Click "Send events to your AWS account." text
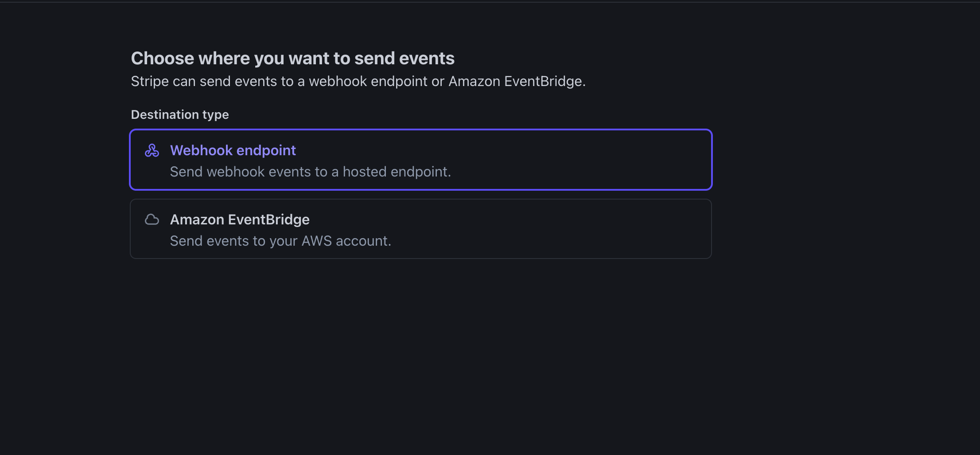Image resolution: width=980 pixels, height=455 pixels. point(280,241)
